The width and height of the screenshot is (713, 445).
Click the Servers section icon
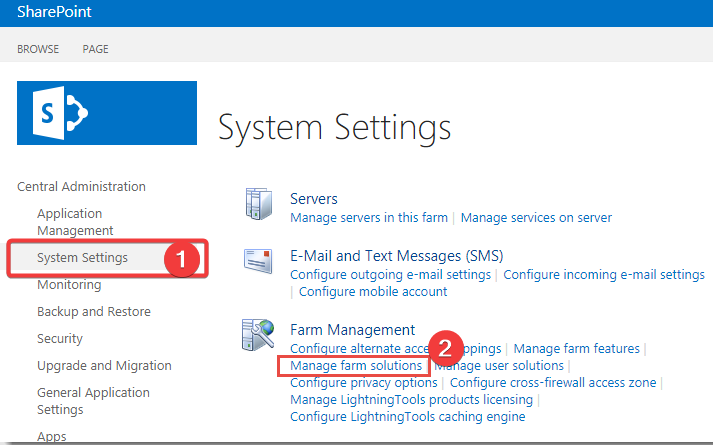(x=259, y=203)
